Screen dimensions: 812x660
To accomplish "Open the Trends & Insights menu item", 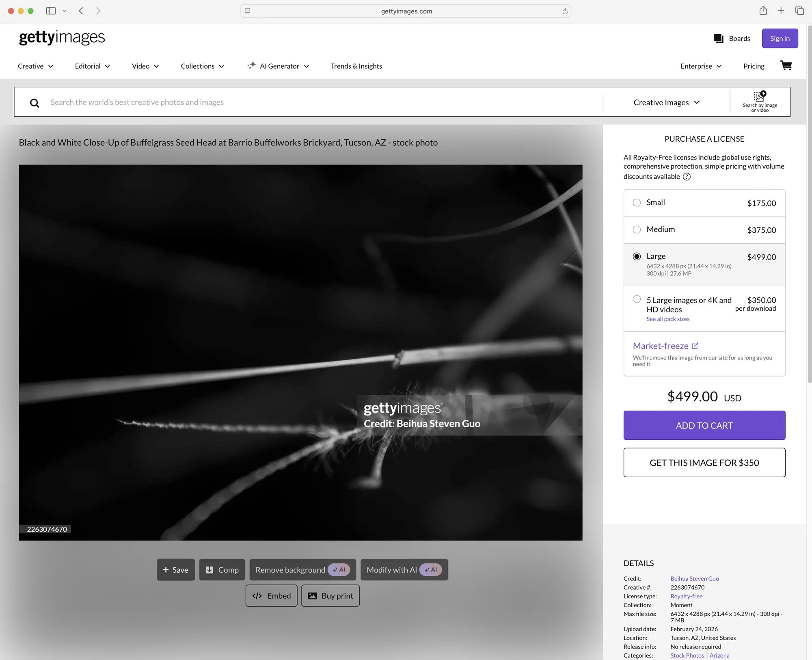I will (x=356, y=66).
